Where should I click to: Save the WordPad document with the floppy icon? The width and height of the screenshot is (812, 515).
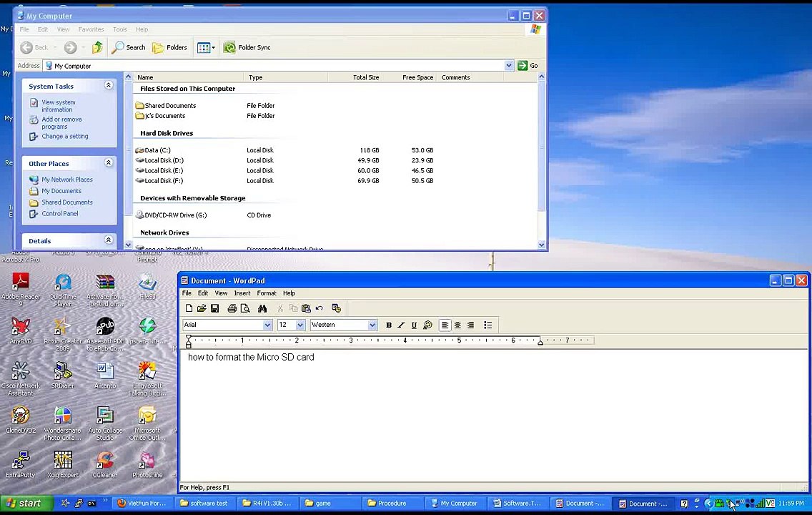(x=214, y=308)
